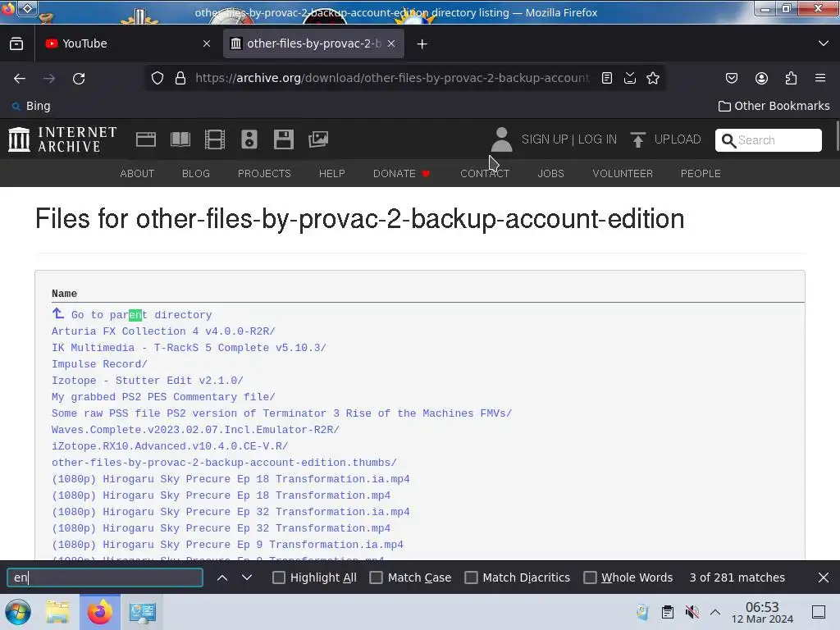Switch to the YouTube tab
The height and width of the screenshot is (630, 840).
(x=127, y=43)
